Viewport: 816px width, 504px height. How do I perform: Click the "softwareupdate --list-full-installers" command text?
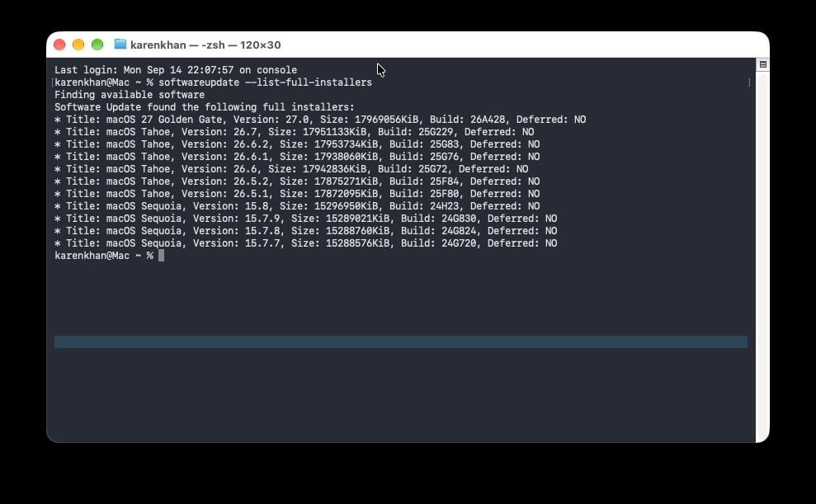(x=266, y=82)
